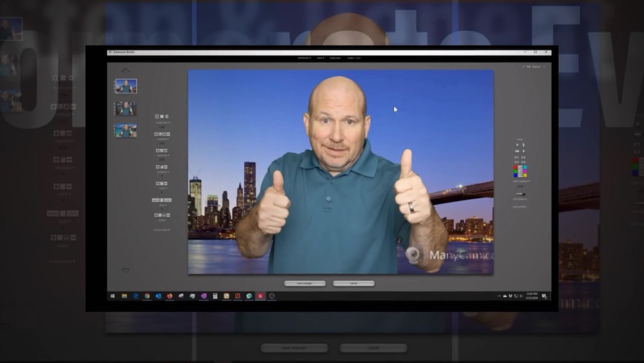Open Microsoft Edge from the taskbar

136,296
